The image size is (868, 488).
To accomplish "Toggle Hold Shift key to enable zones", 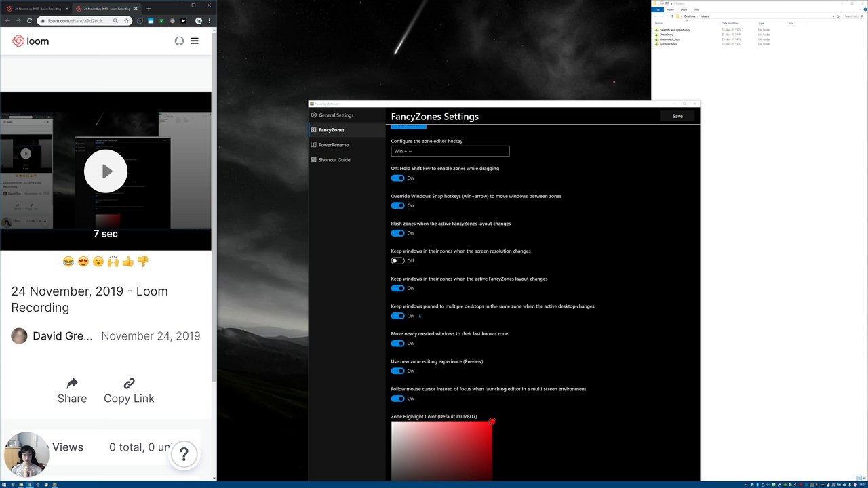I will (x=398, y=178).
